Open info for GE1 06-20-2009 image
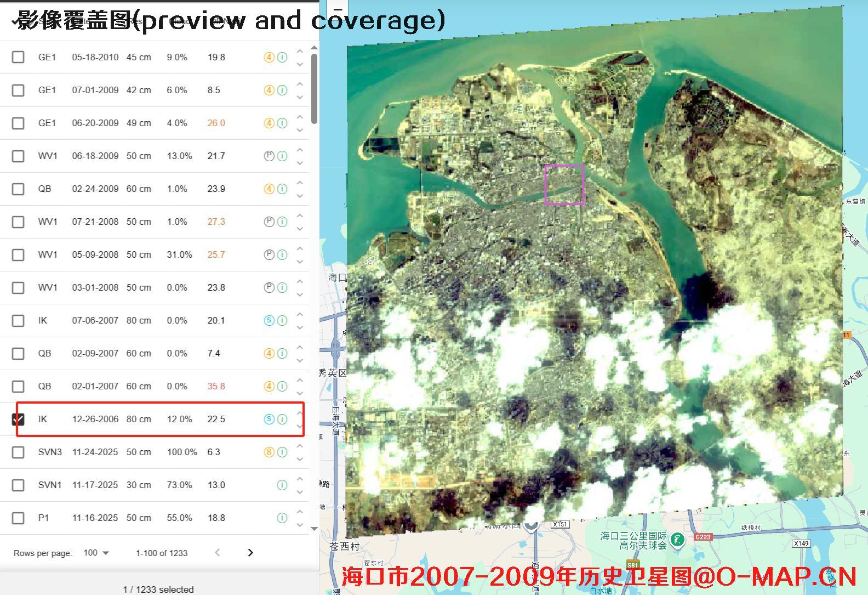The height and width of the screenshot is (595, 868). 282,123
